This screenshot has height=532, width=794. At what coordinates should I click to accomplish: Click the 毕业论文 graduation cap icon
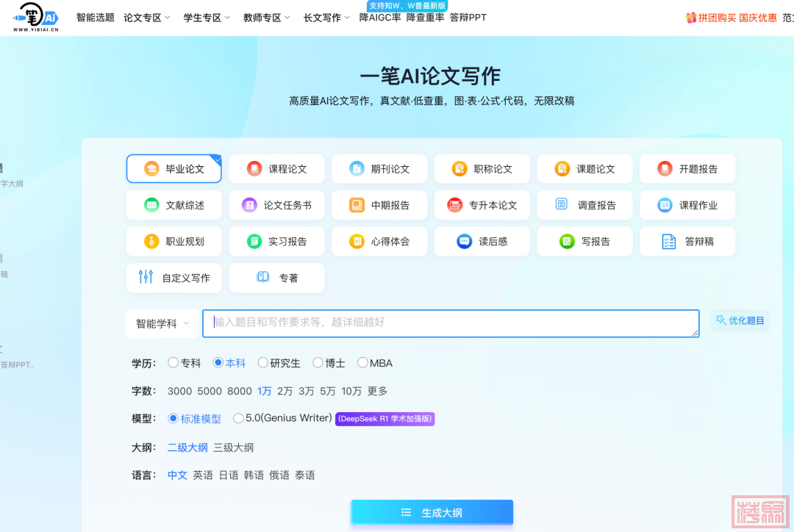[151, 169]
